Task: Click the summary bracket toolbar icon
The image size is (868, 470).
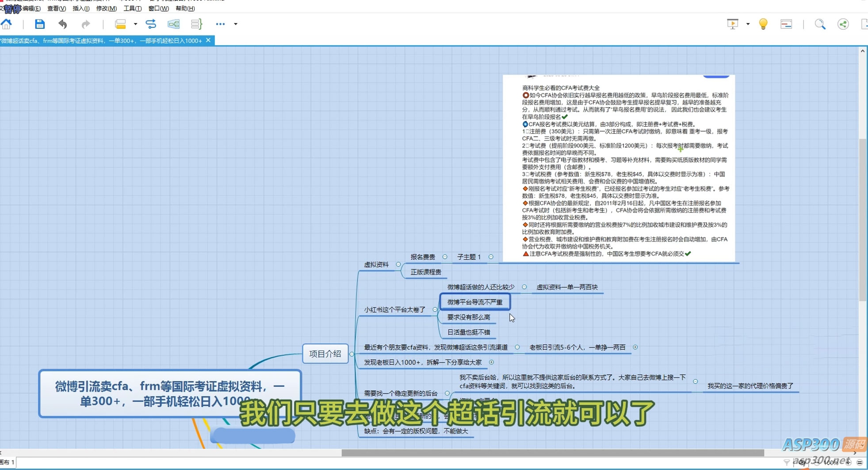Action: [196, 24]
